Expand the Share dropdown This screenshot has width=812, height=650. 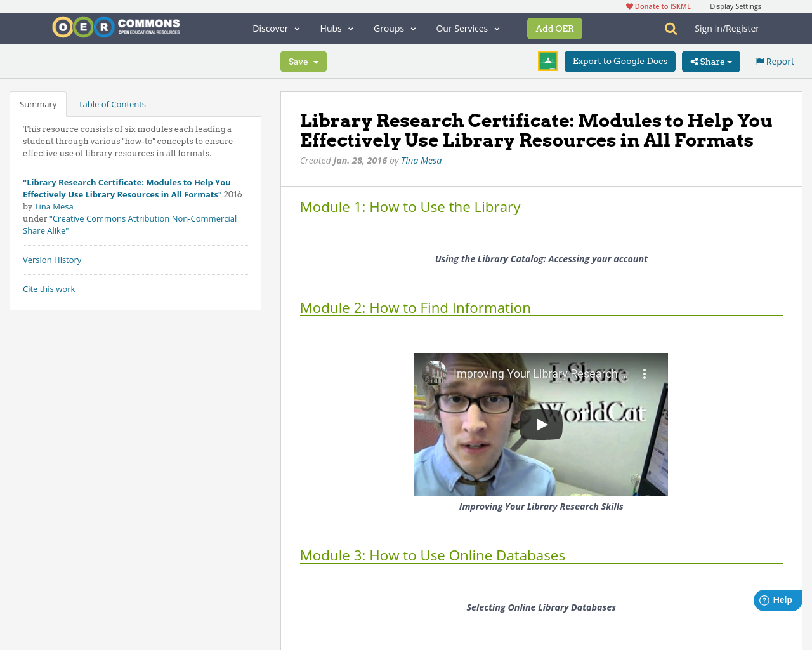point(710,61)
